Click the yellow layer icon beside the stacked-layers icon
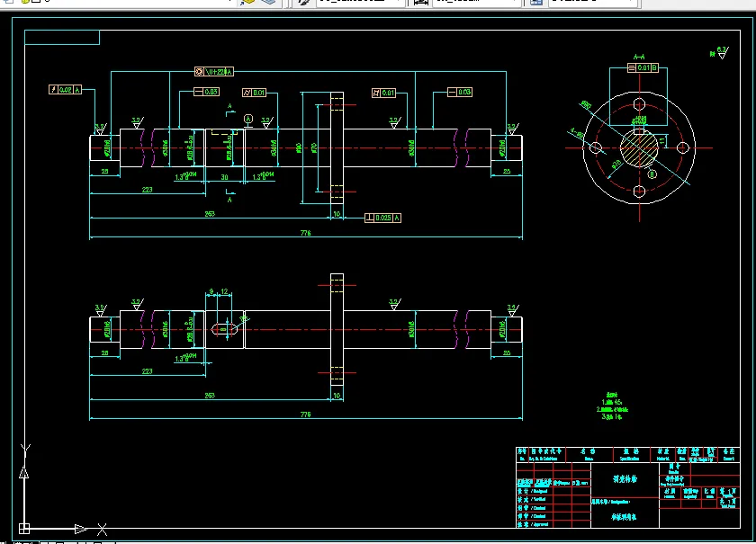This screenshot has width=756, height=544. click(247, 2)
